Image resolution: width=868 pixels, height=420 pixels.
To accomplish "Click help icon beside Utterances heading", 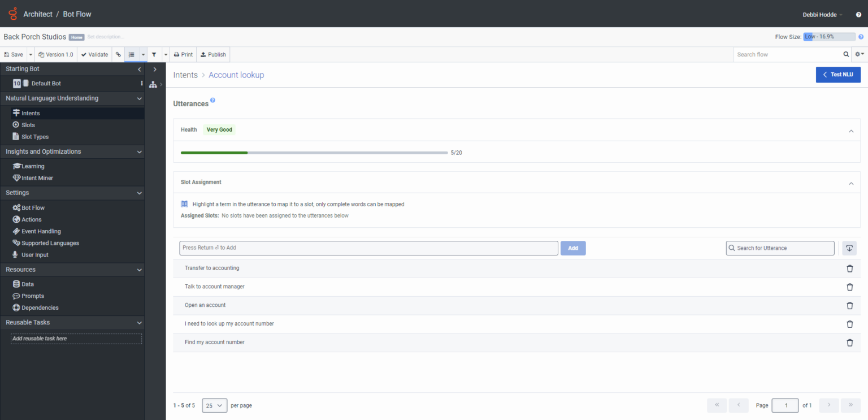I will click(213, 101).
